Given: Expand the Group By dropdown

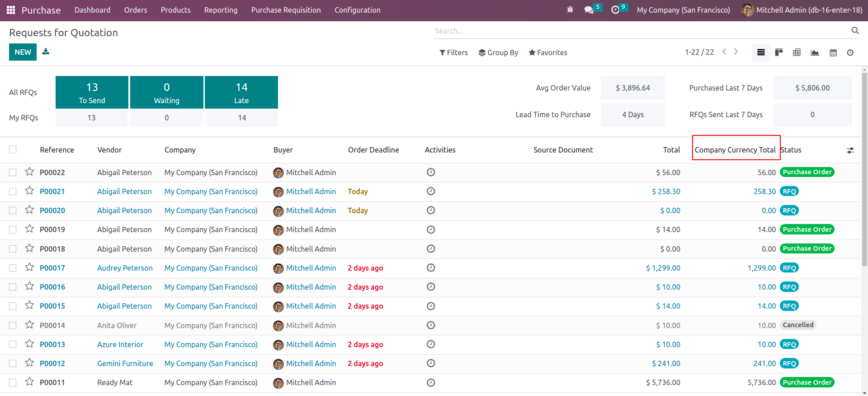Looking at the screenshot, I should click(x=498, y=52).
